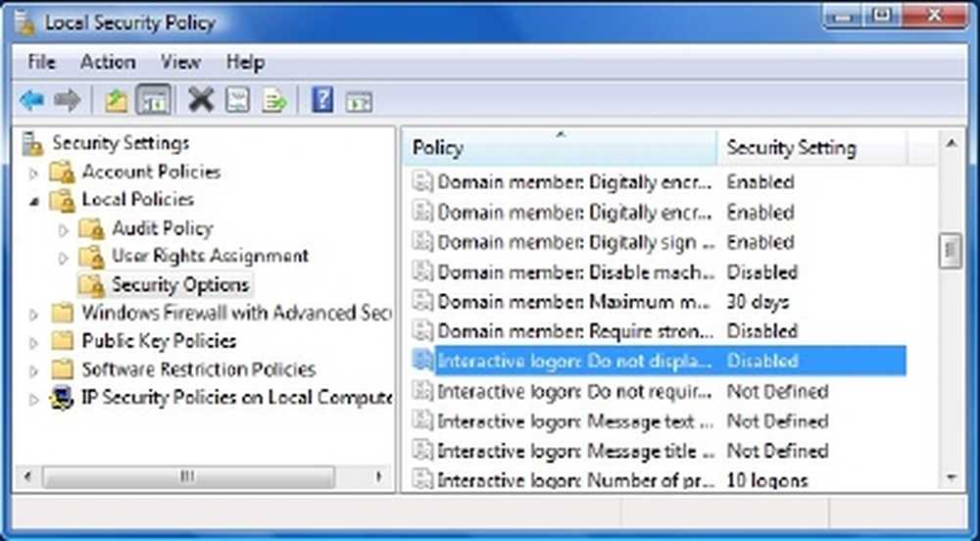The image size is (980, 541).
Task: Open the Action menu
Action: [x=108, y=62]
